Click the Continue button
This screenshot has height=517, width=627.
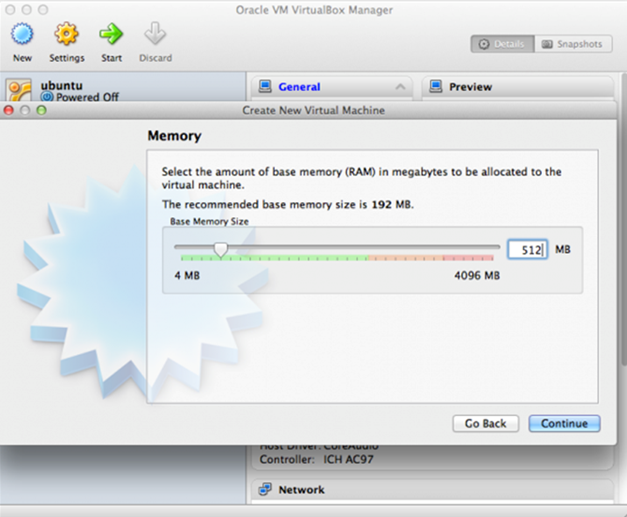click(x=564, y=423)
